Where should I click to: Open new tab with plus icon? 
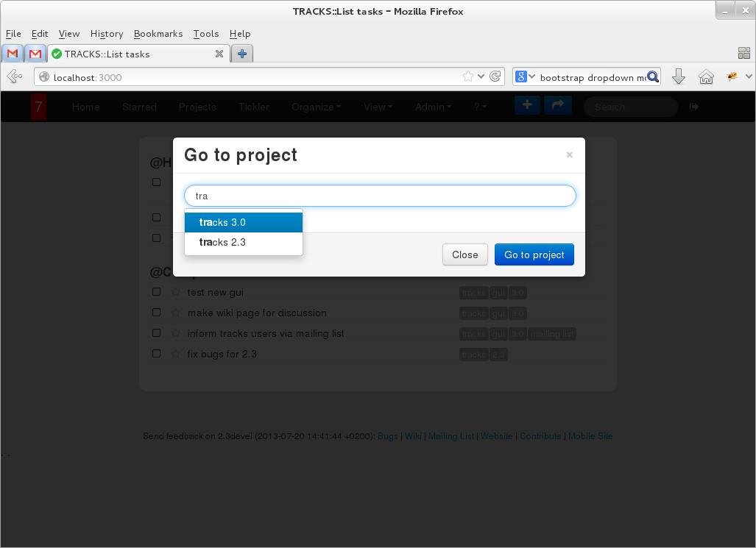[x=241, y=54]
